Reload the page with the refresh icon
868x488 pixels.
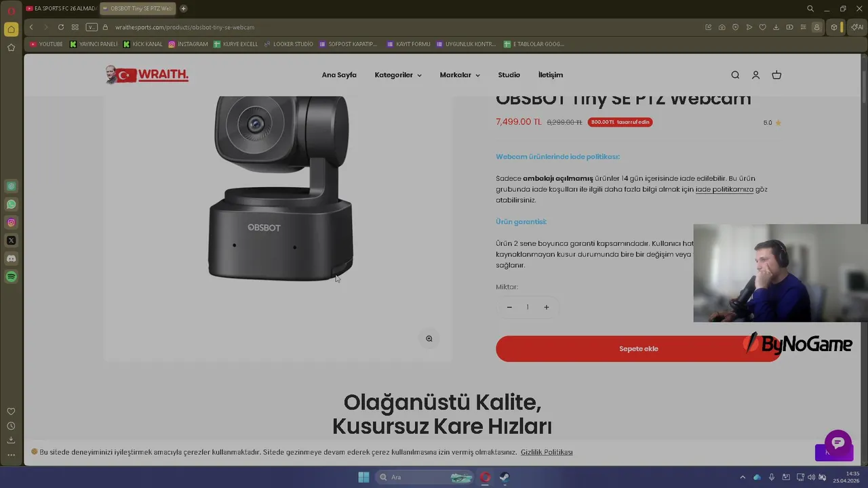click(x=60, y=27)
